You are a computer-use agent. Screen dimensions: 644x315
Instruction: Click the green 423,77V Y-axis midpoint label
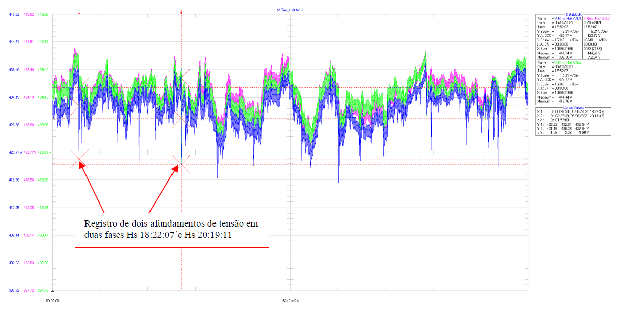pyautogui.click(x=44, y=152)
